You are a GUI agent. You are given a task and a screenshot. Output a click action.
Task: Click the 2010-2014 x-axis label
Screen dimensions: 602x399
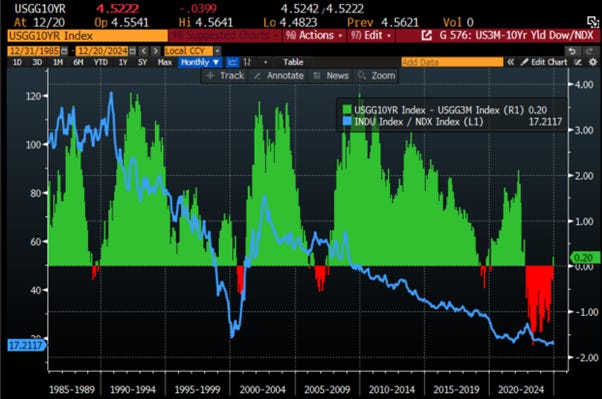(392, 390)
